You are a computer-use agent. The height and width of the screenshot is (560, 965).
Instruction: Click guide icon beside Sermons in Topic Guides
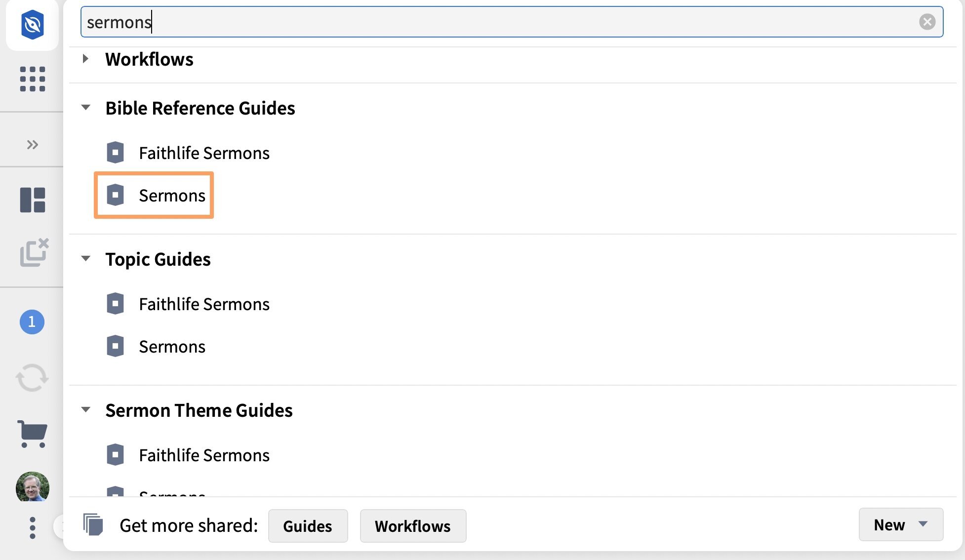pyautogui.click(x=116, y=346)
